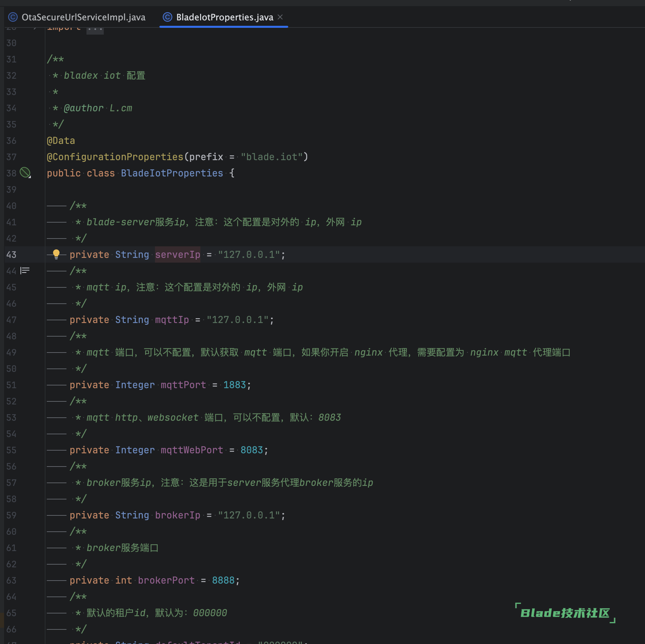Image resolution: width=645 pixels, height=644 pixels.
Task: Click the class icon on OtaSecureUrlServiceImpl.java tab
Action: pos(13,17)
